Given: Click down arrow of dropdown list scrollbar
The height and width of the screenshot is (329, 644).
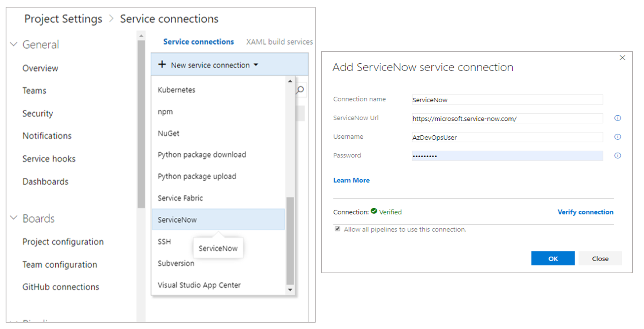Looking at the screenshot, I should click(x=290, y=290).
